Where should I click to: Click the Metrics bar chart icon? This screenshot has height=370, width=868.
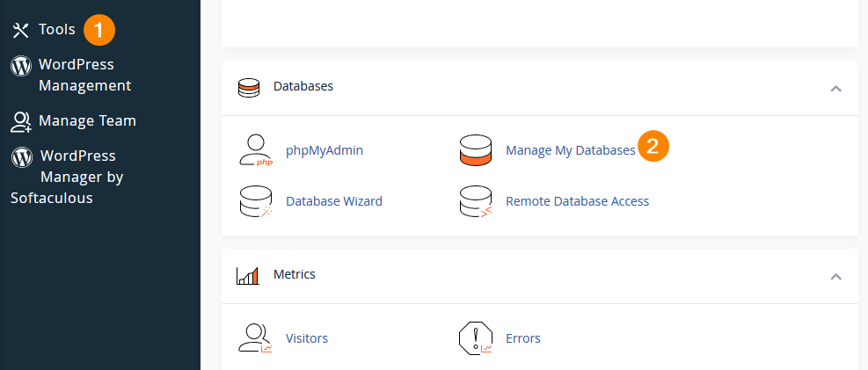point(247,275)
